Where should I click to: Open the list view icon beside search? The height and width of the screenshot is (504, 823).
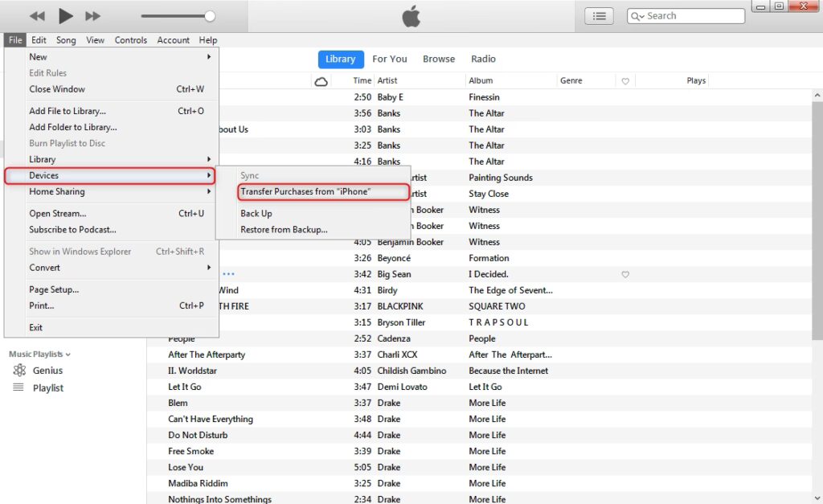point(599,16)
